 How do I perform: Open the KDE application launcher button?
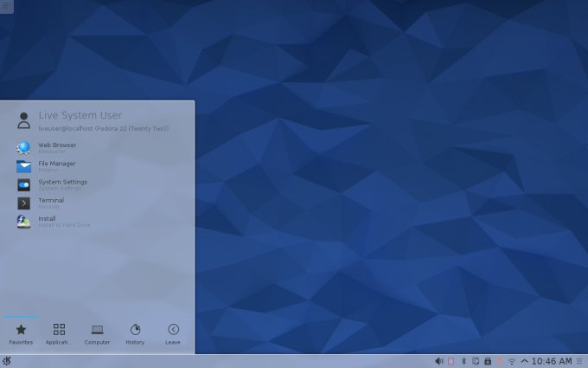(x=7, y=361)
